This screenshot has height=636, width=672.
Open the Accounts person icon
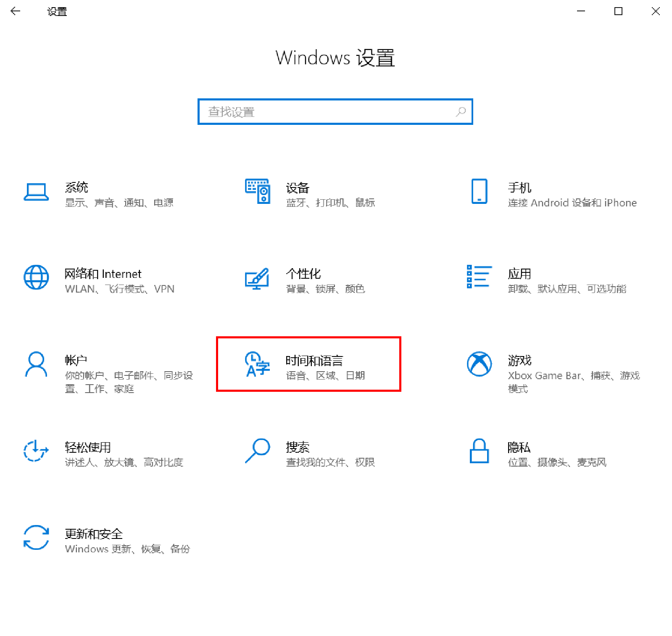pyautogui.click(x=36, y=364)
